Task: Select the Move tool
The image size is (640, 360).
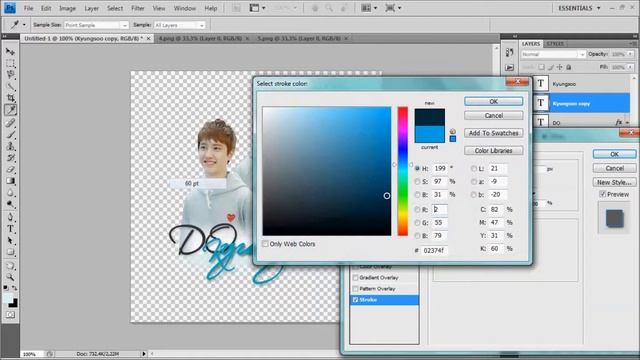Action: click(10, 52)
